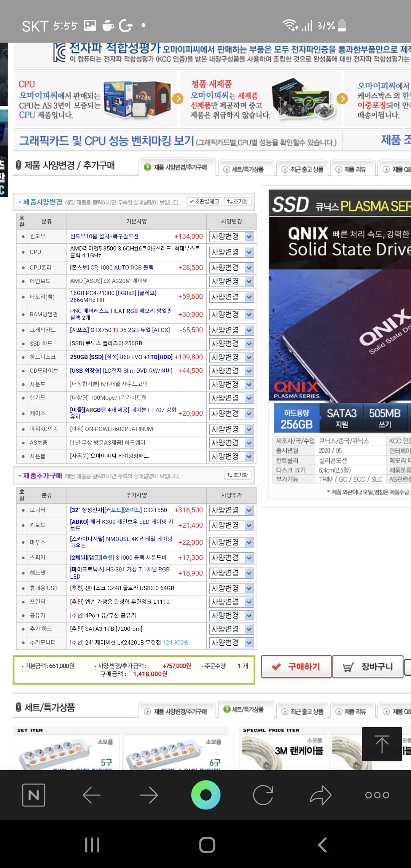Open 케이스 사양변경 dropdown
This screenshot has height=868, width=411.
(x=231, y=413)
